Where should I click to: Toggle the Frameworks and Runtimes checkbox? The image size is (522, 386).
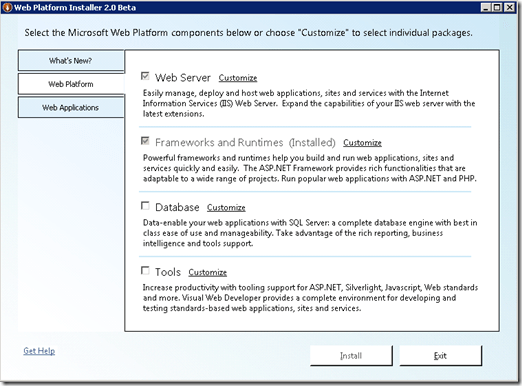point(145,141)
